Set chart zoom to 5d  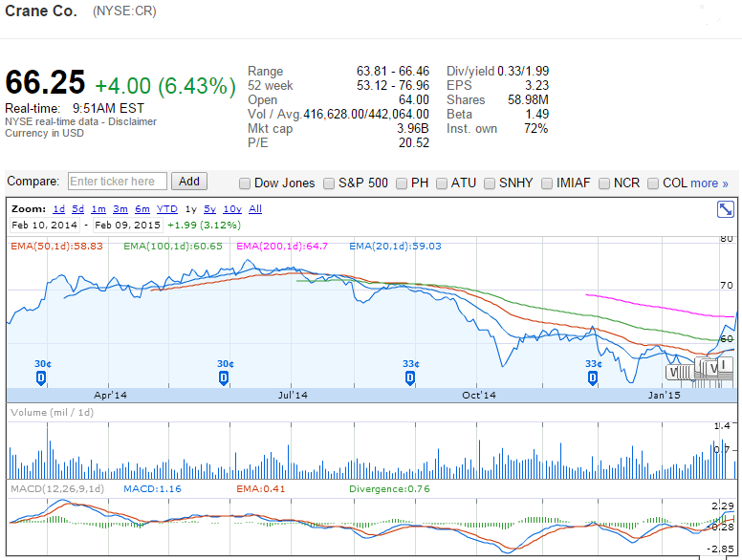click(x=77, y=209)
